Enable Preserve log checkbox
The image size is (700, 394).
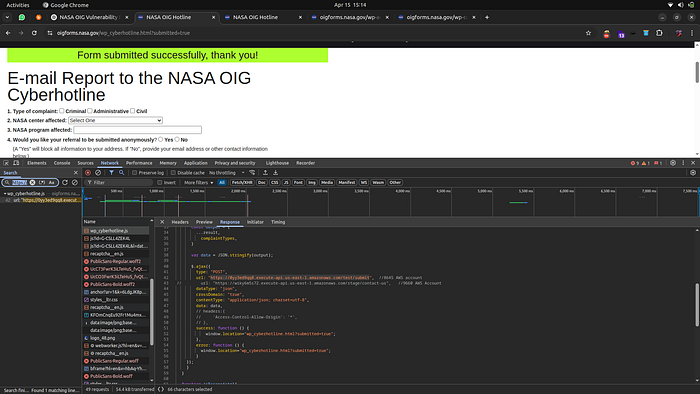coord(134,173)
